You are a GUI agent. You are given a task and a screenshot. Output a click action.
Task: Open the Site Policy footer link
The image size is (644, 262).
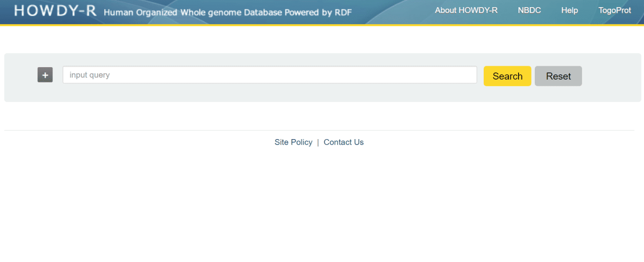293,142
